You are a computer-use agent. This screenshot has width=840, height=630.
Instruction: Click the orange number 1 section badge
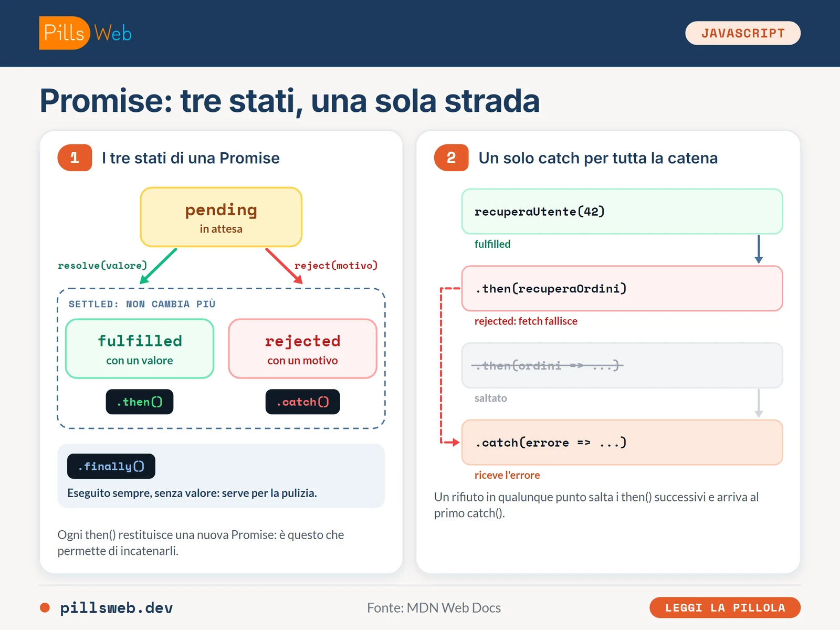click(75, 157)
